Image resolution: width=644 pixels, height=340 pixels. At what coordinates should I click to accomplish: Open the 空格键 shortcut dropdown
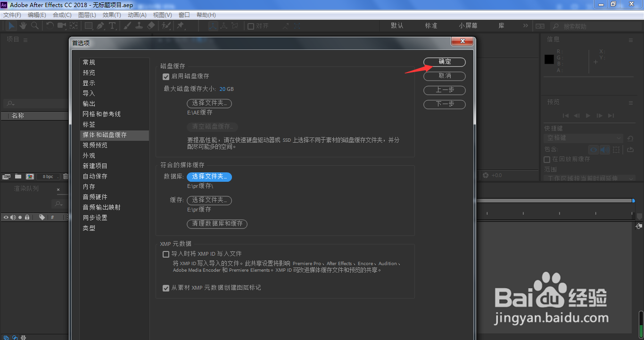pyautogui.click(x=584, y=138)
